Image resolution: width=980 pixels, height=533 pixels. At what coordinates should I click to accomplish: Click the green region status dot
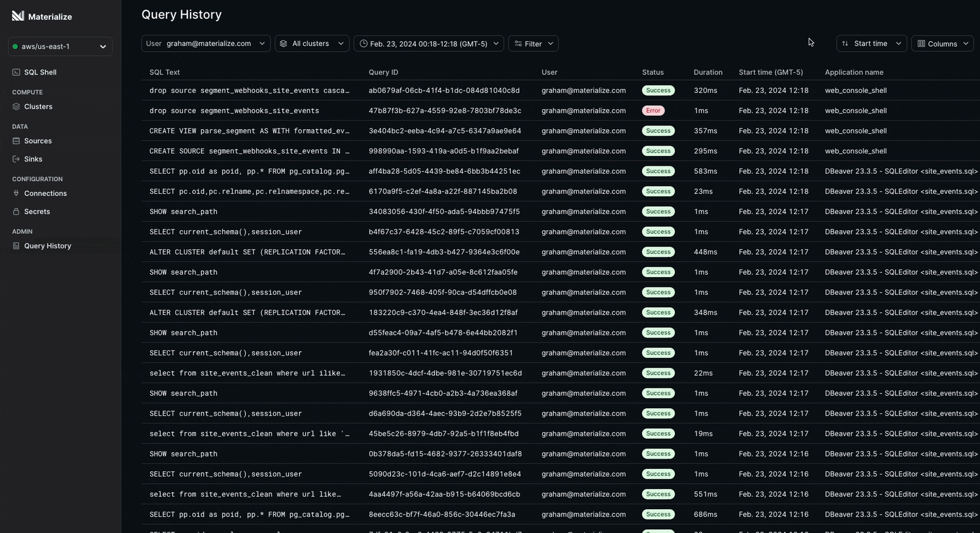(15, 47)
